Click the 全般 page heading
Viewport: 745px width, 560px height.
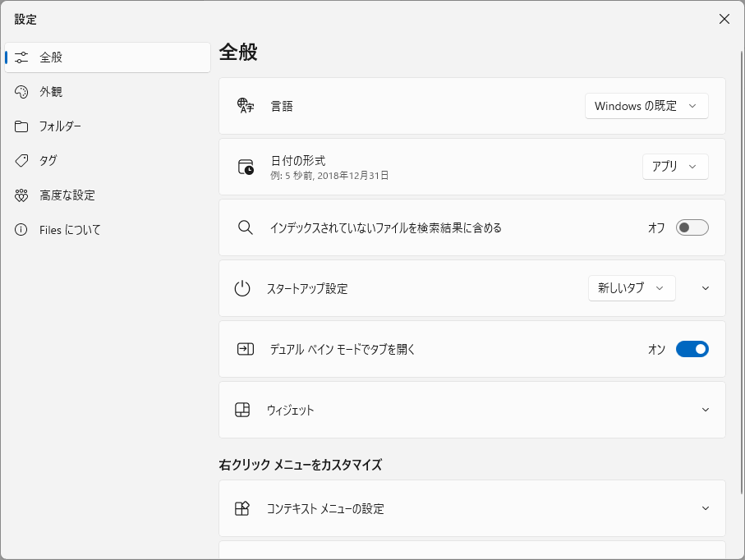[238, 52]
